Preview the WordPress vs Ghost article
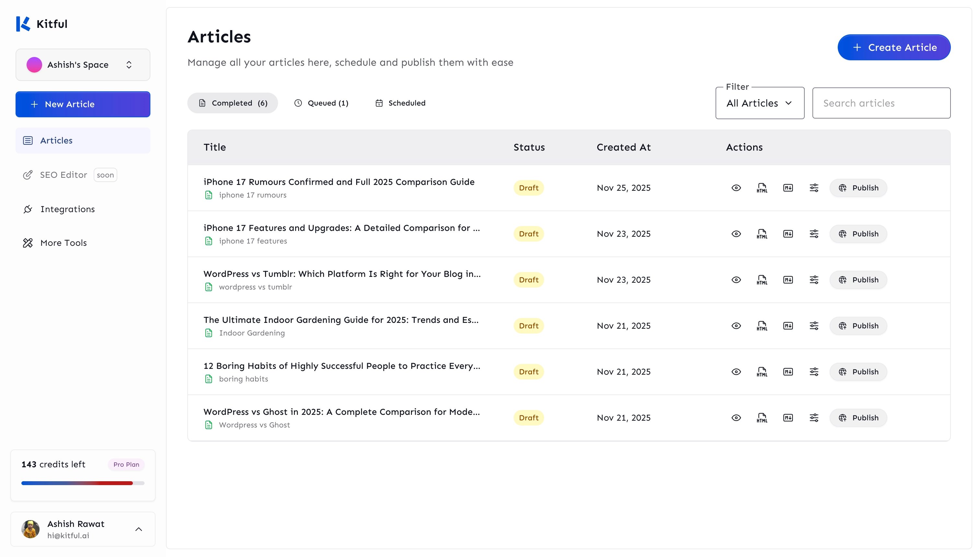The height and width of the screenshot is (557, 980). pyautogui.click(x=736, y=418)
